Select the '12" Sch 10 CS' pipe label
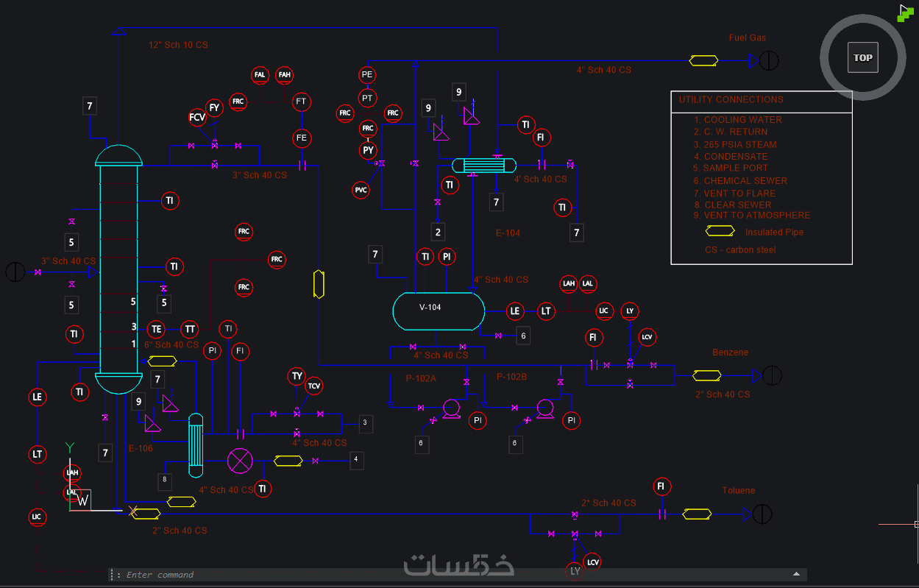Screen dimensions: 919x588 pos(178,45)
